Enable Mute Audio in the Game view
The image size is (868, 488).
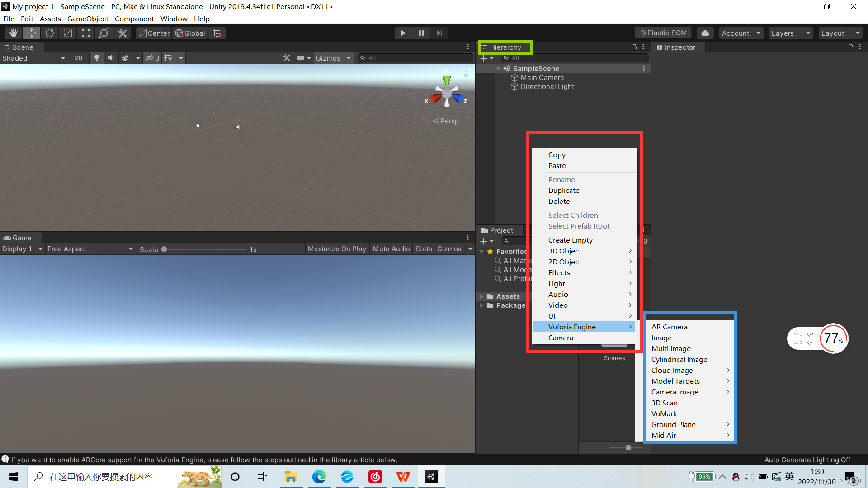coord(391,249)
